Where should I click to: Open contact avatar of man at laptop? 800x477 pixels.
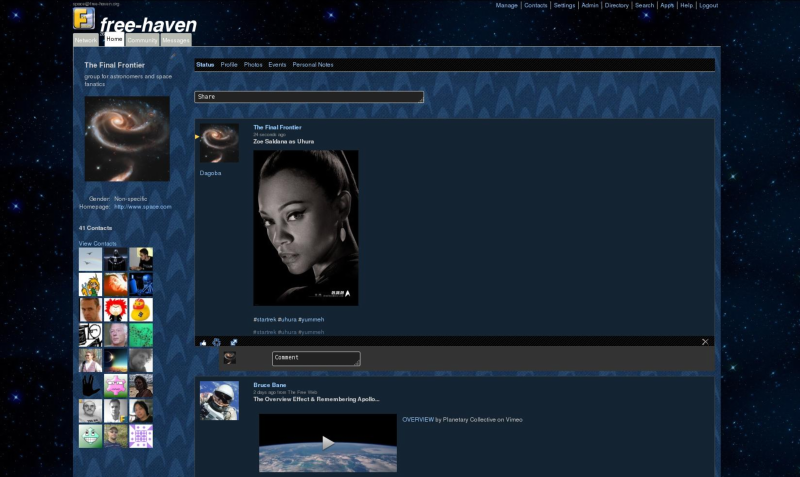pyautogui.click(x=141, y=259)
